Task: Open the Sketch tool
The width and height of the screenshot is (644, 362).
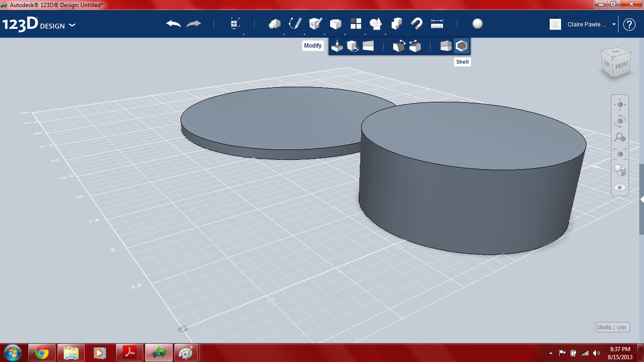Action: [x=295, y=24]
